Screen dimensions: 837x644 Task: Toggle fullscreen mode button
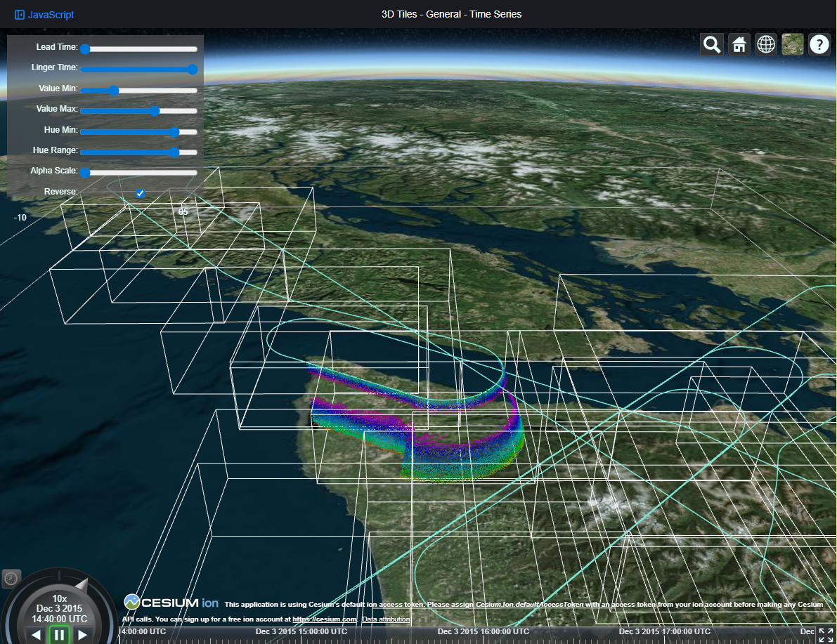[x=826, y=635]
